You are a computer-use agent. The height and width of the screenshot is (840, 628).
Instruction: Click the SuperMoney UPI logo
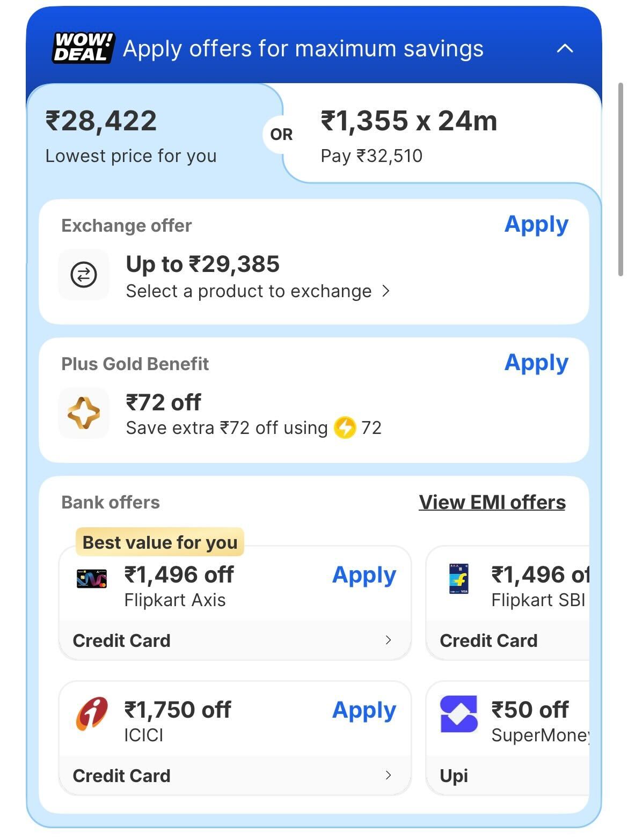[458, 714]
